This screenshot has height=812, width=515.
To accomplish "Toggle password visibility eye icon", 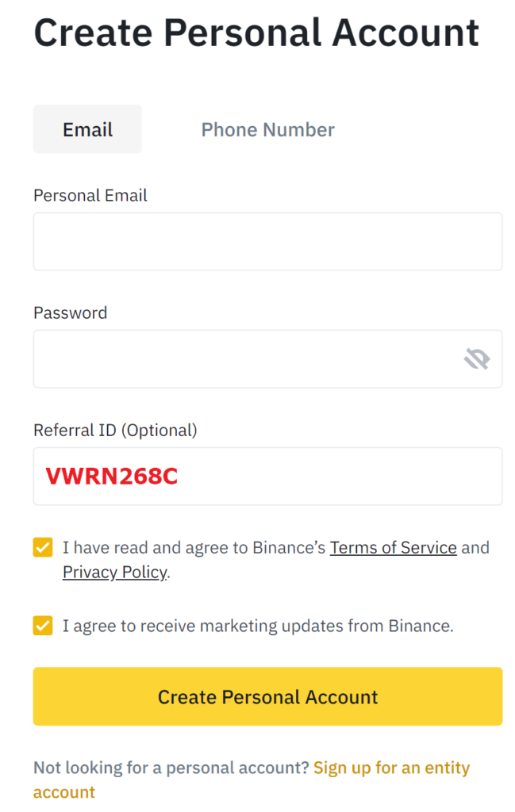I will (x=477, y=358).
